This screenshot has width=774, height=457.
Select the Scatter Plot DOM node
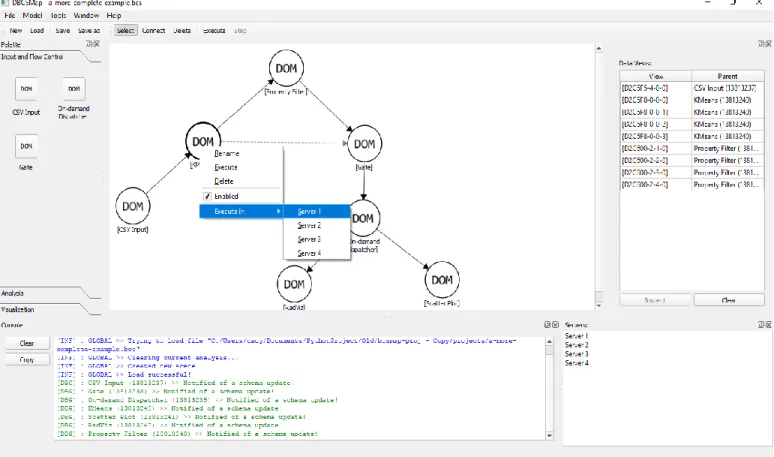442,280
